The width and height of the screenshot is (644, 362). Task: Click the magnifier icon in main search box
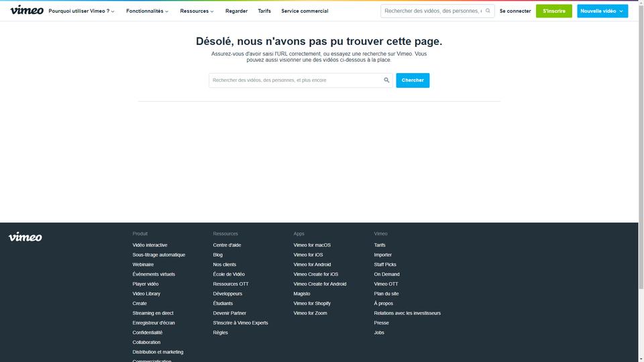tap(386, 80)
